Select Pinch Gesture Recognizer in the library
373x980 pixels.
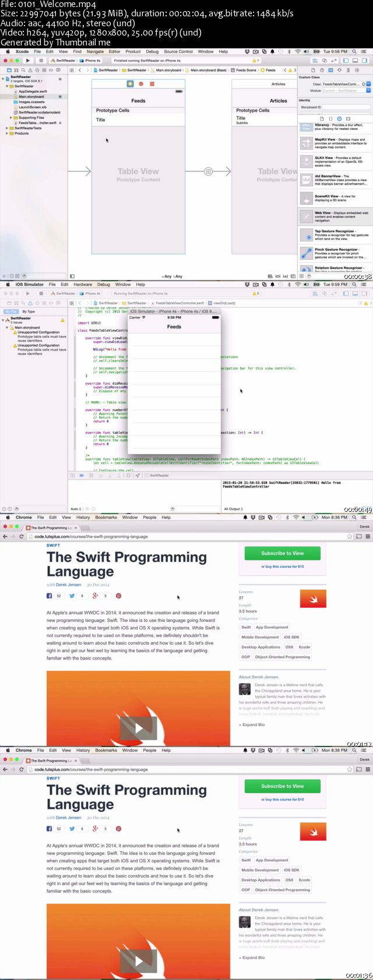(335, 253)
